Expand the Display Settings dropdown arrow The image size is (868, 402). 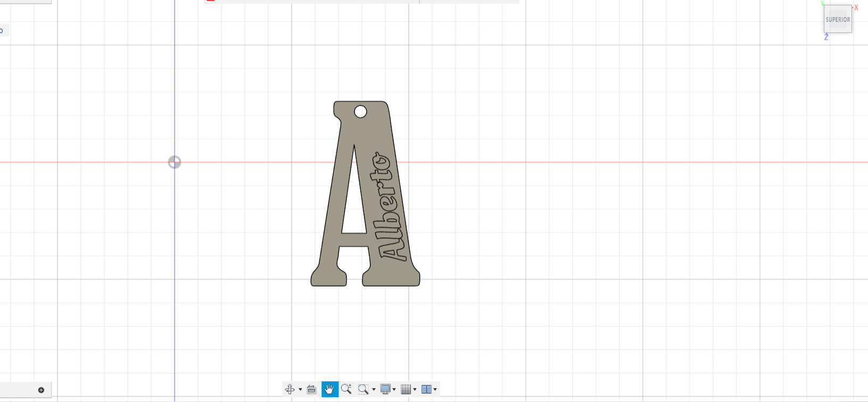[394, 390]
